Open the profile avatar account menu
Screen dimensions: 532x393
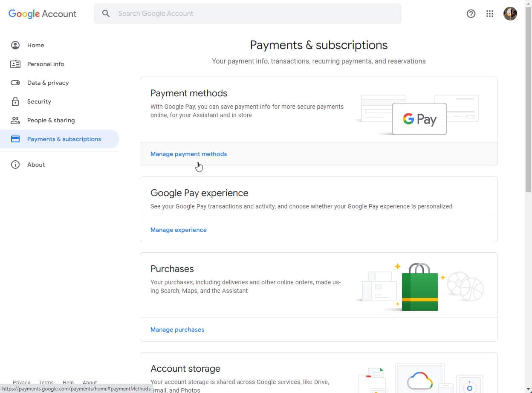510,14
